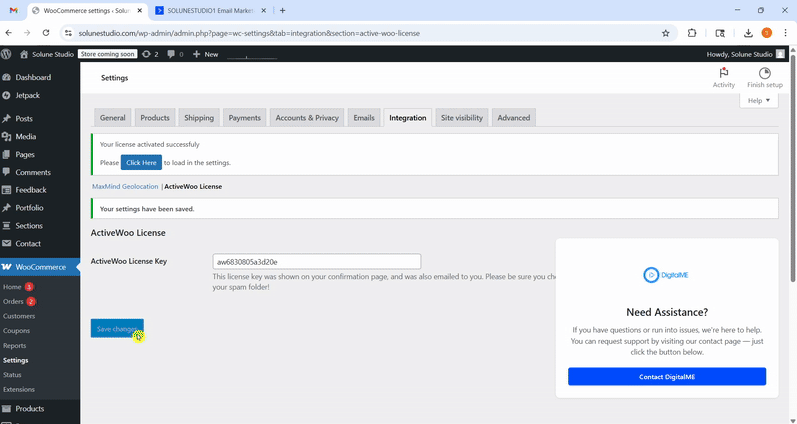Expand the Help dropdown
Screen dimensions: 797x424
pos(759,101)
